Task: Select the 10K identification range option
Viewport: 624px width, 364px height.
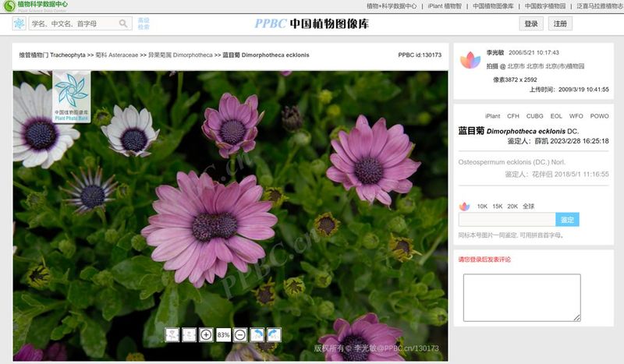Action: 482,207
